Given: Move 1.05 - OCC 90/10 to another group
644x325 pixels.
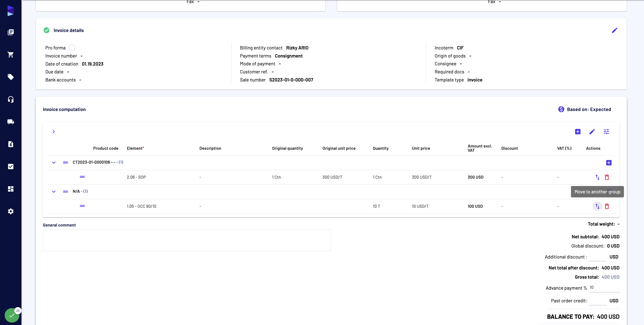Looking at the screenshot, I should [x=597, y=206].
